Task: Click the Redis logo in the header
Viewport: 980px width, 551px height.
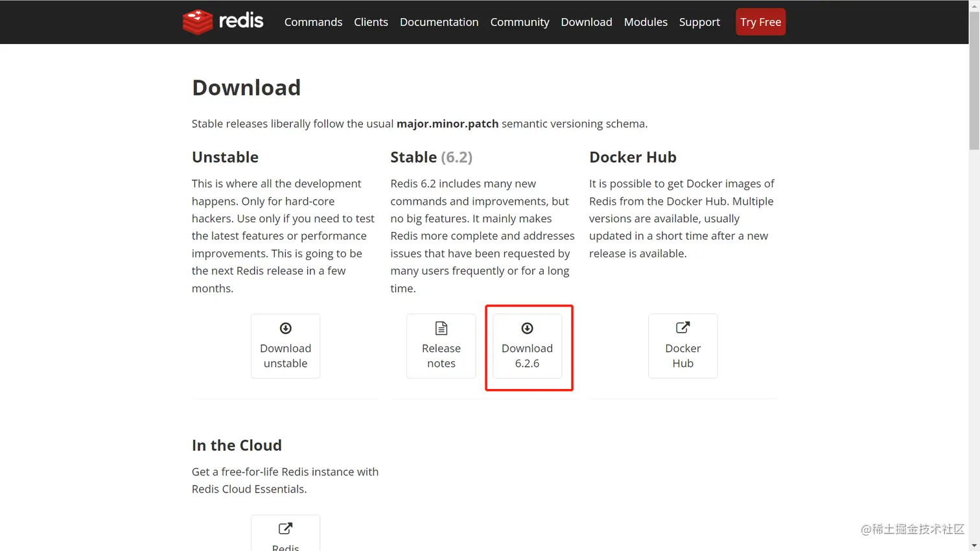Action: [223, 21]
